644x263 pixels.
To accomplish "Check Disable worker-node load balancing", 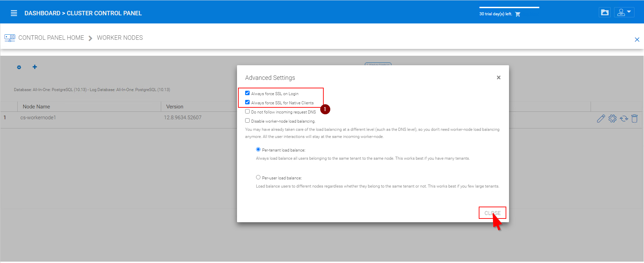I will tap(248, 121).
